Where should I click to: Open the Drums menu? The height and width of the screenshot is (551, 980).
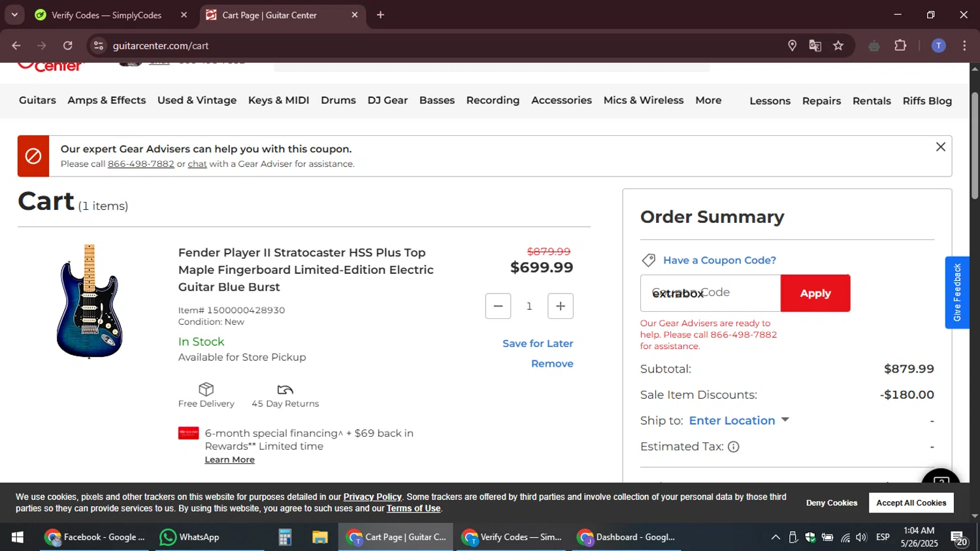tap(338, 100)
